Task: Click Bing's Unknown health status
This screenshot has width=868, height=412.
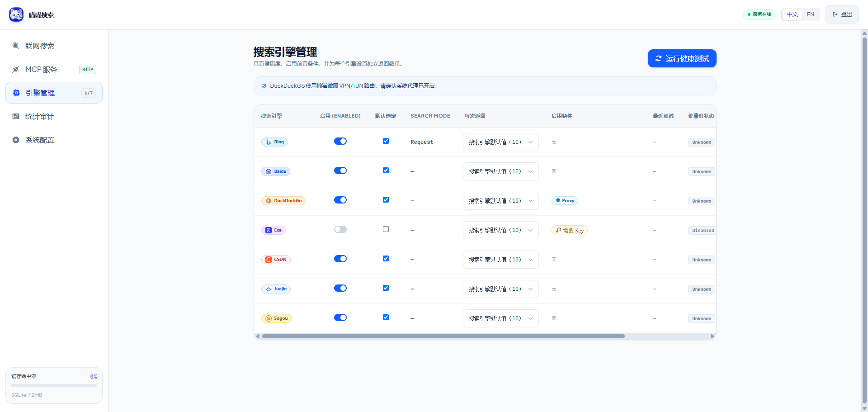Action: click(702, 142)
